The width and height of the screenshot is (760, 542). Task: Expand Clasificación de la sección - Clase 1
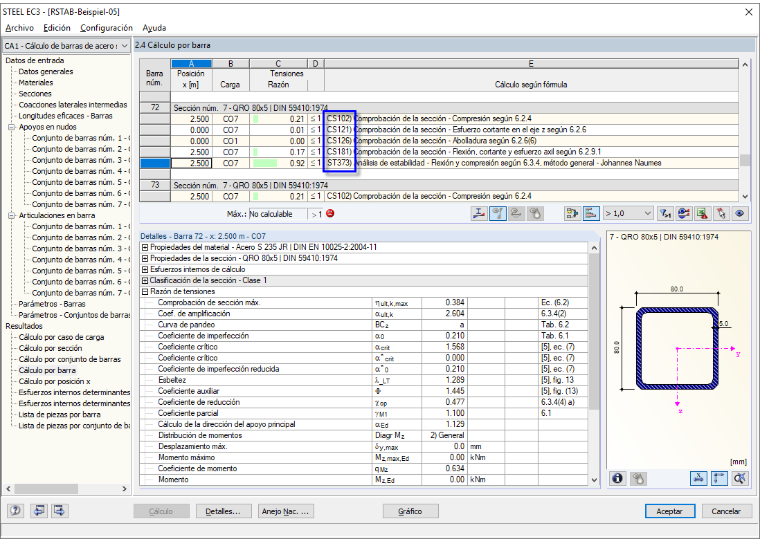tap(144, 281)
